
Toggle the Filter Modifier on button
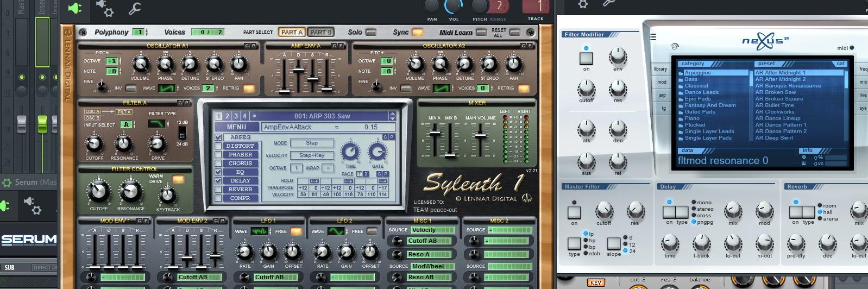[x=586, y=58]
